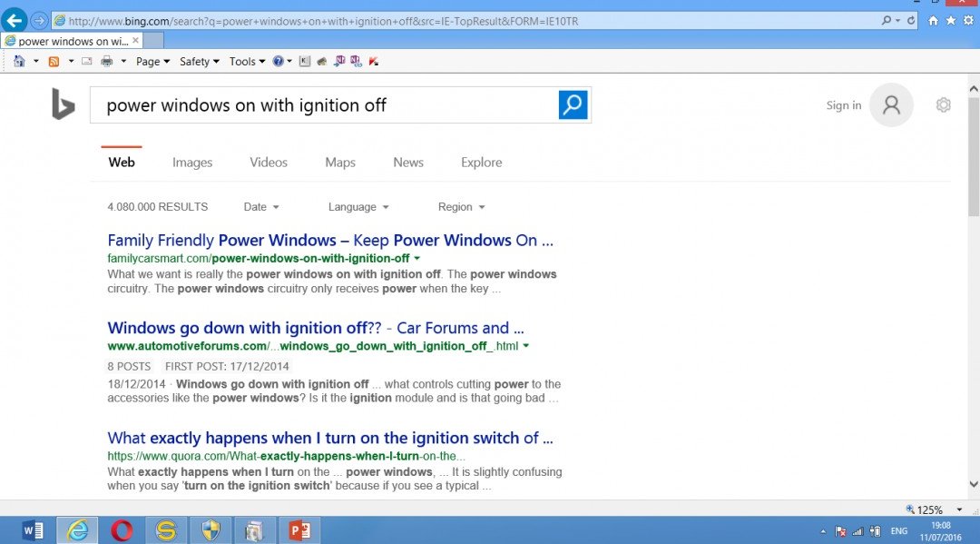This screenshot has height=544, width=980.
Task: Open the Region filter dropdown
Action: 461,207
